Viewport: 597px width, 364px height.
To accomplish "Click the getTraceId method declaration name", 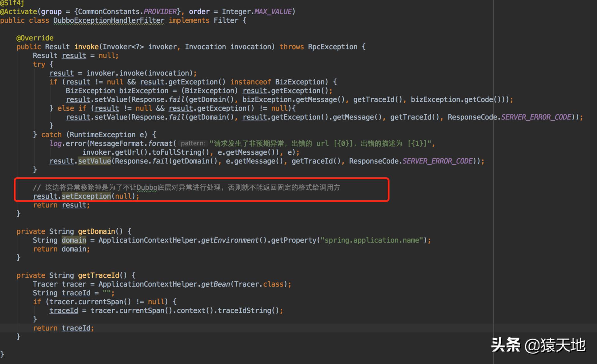I will [x=98, y=275].
